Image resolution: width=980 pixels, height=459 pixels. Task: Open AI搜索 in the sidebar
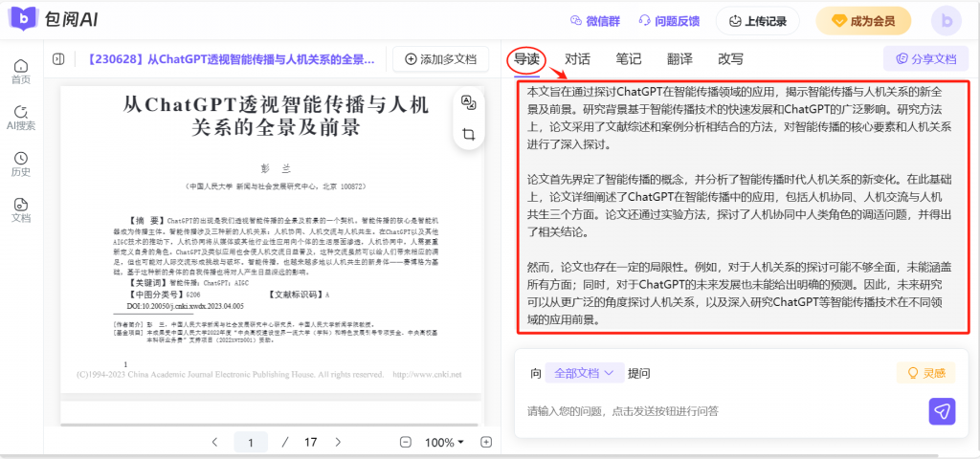(21, 118)
